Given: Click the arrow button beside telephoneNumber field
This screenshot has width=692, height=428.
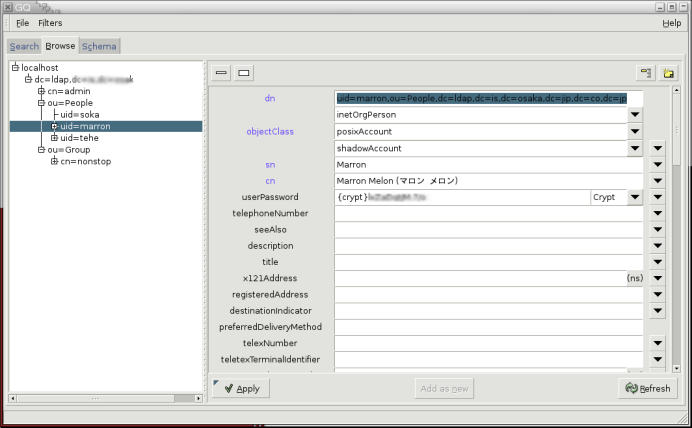Looking at the screenshot, I should pyautogui.click(x=657, y=213).
